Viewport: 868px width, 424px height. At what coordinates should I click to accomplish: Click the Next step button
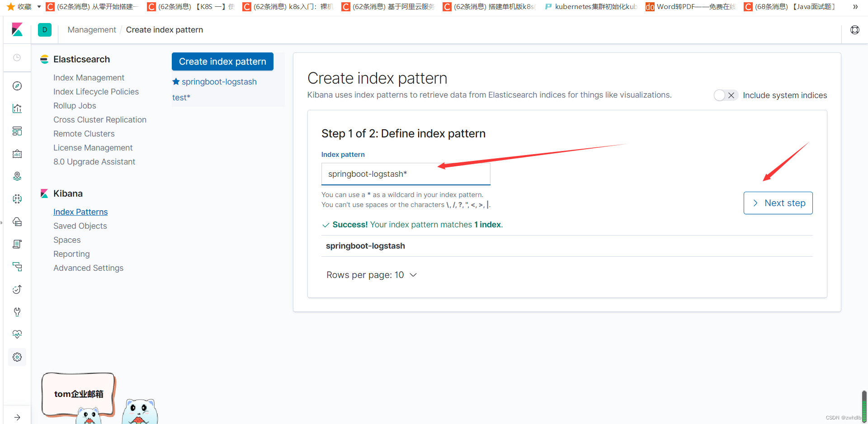[x=778, y=203]
